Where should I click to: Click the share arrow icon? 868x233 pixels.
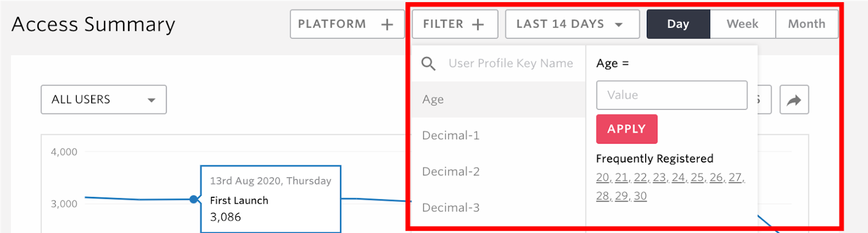pos(794,100)
